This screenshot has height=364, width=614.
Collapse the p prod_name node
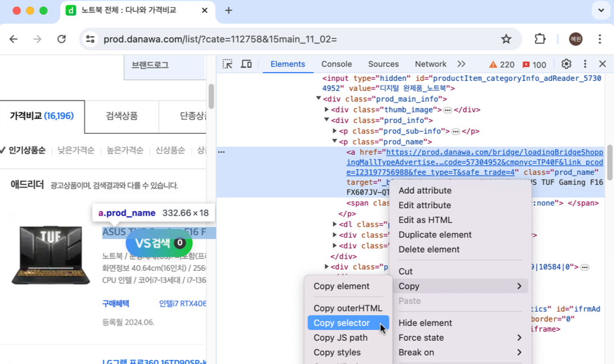(334, 142)
